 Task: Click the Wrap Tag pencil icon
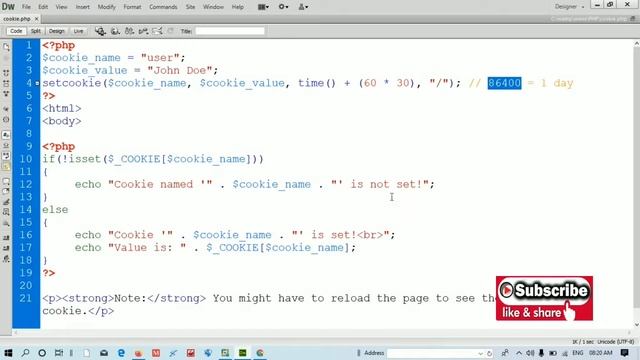pos(6,202)
